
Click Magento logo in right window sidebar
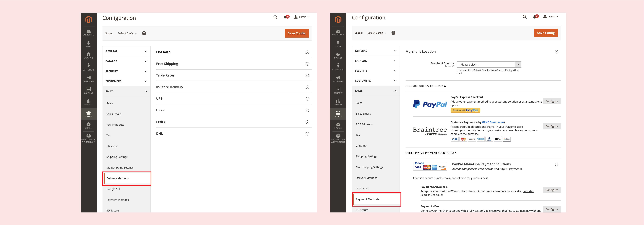[x=338, y=20]
